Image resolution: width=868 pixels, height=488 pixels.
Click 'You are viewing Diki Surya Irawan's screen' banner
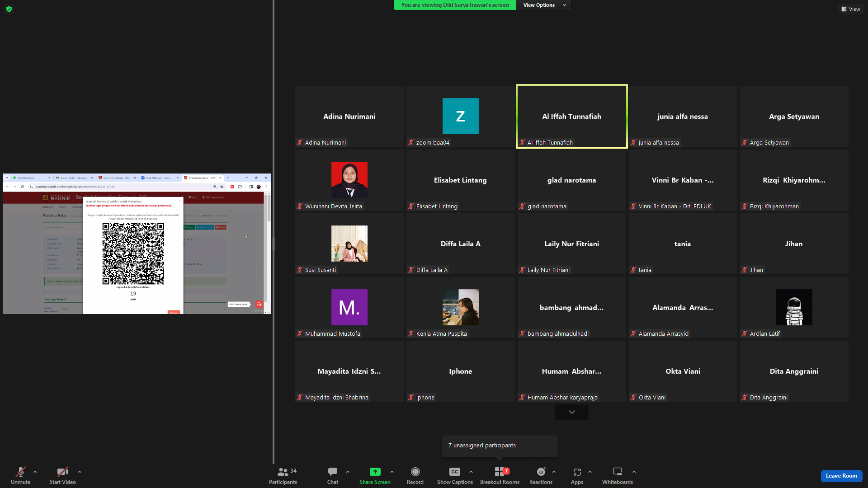[455, 5]
